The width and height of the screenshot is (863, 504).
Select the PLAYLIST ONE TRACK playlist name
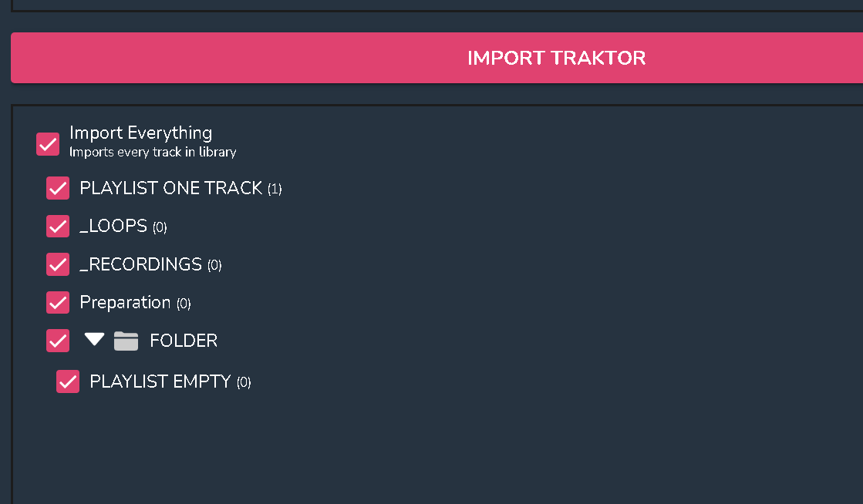click(170, 188)
